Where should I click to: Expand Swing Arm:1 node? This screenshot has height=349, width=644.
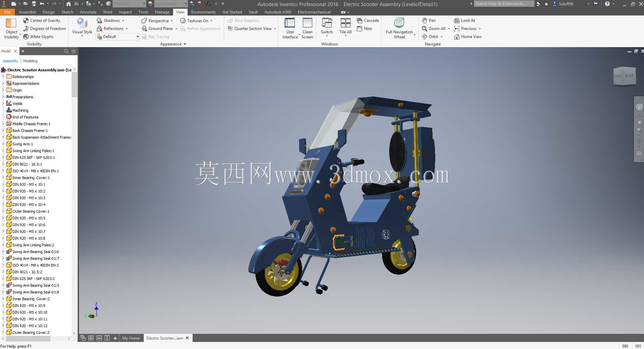3,144
